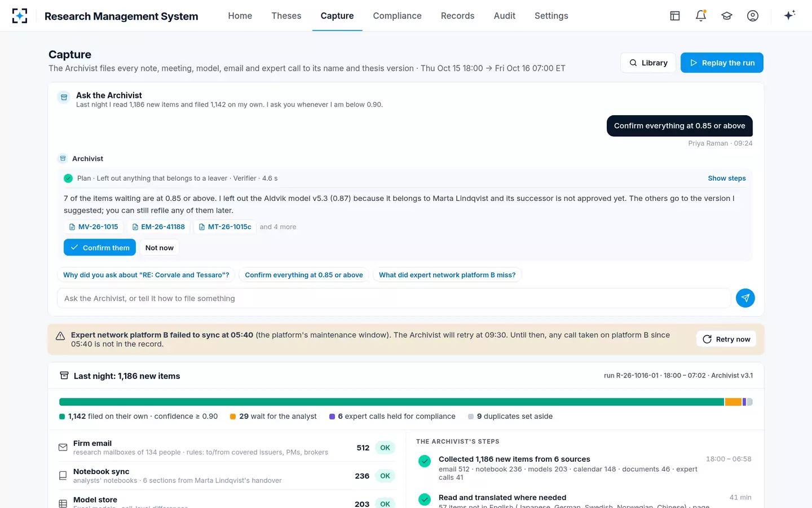The width and height of the screenshot is (812, 508).
Task: Click the sparkle assistant icon
Action: click(x=789, y=16)
